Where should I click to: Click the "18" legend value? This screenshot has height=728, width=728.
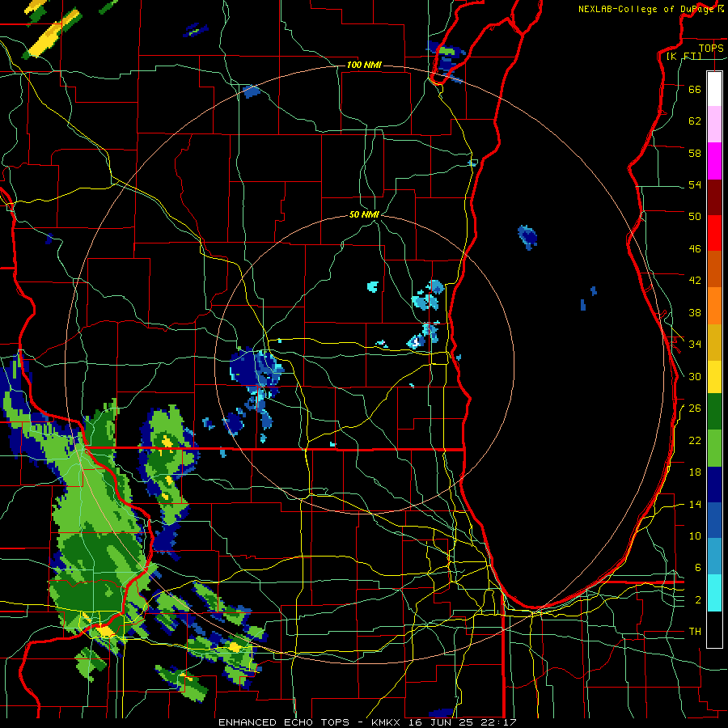pyautogui.click(x=695, y=472)
